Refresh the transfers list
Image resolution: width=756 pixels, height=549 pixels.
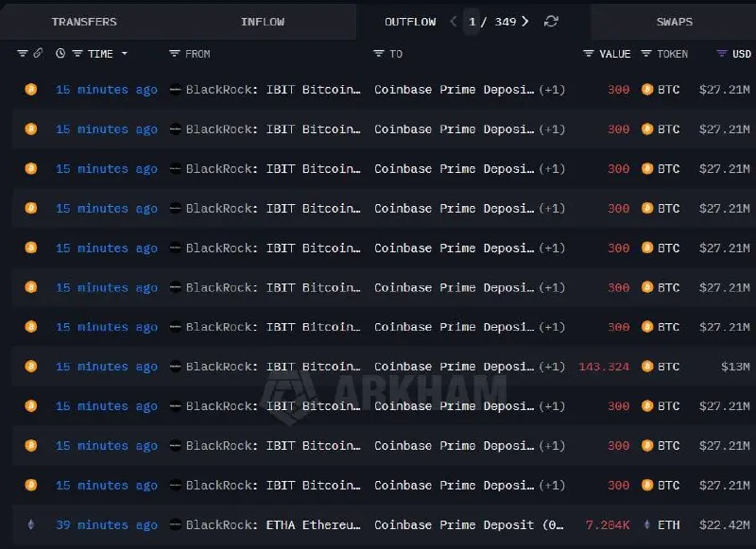(x=551, y=21)
